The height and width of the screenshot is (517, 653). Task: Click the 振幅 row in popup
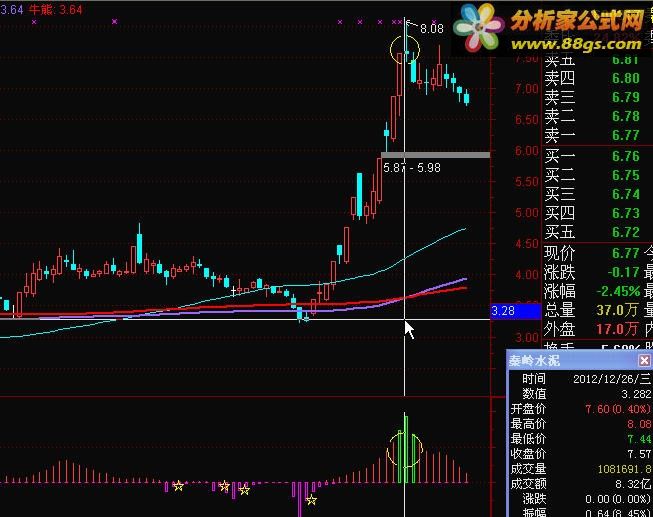(x=581, y=512)
